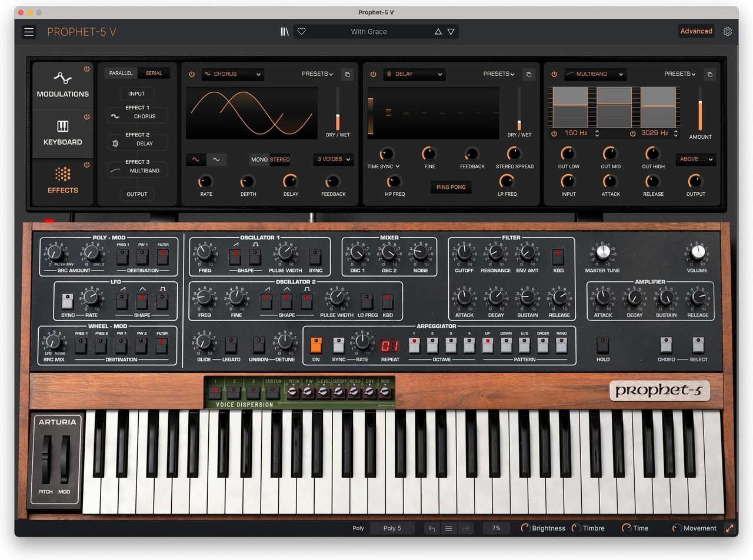Open the settings gear icon

point(728,32)
